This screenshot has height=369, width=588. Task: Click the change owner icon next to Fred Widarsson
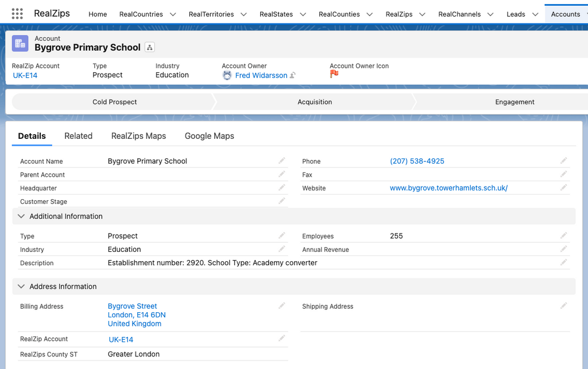pyautogui.click(x=293, y=76)
